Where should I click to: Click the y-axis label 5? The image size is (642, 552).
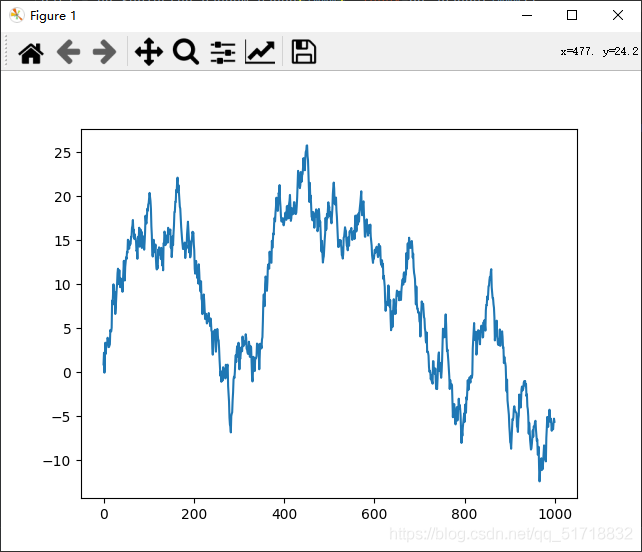tap(67, 329)
